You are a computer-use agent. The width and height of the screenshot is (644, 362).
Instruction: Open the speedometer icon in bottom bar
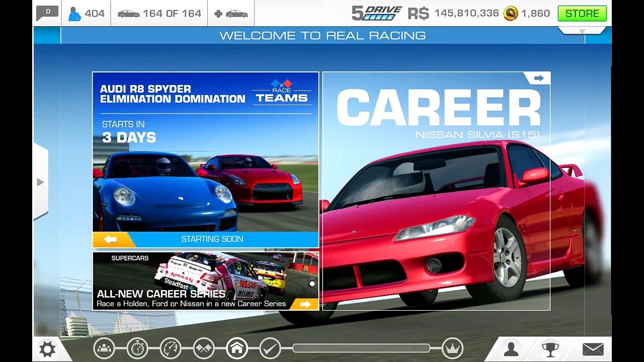(171, 348)
